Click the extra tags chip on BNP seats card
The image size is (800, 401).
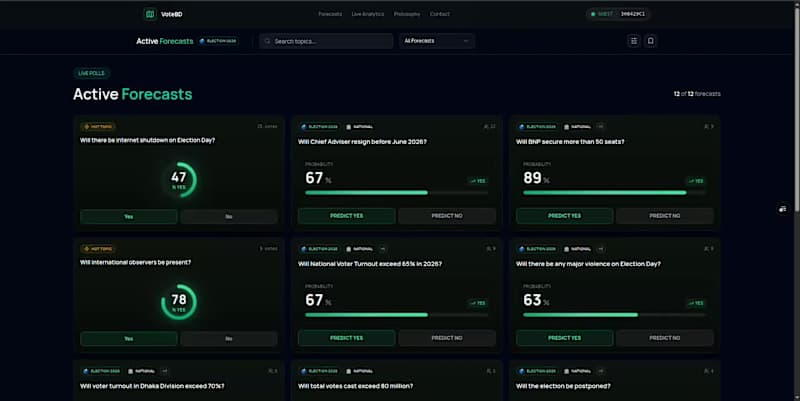click(601, 127)
